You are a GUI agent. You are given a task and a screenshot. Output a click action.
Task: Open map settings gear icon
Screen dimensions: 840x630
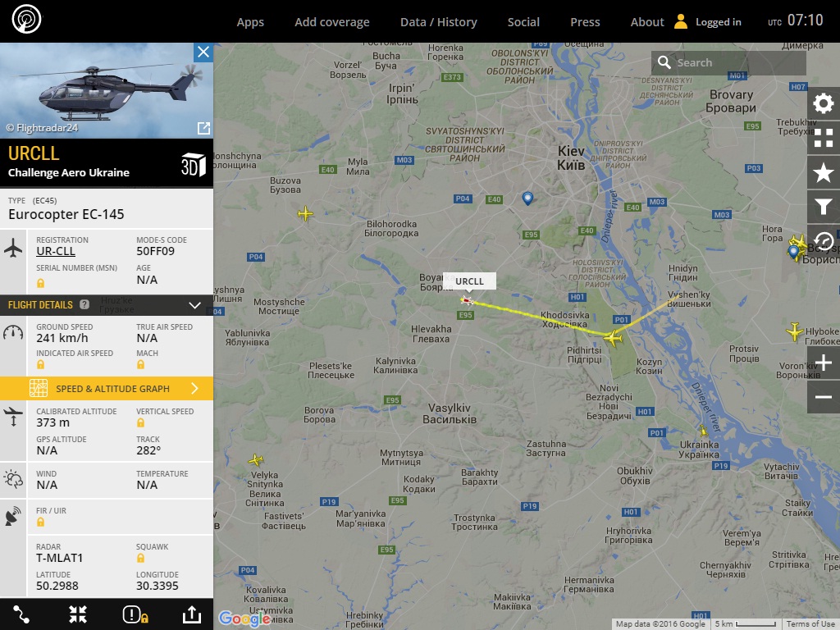tap(824, 103)
